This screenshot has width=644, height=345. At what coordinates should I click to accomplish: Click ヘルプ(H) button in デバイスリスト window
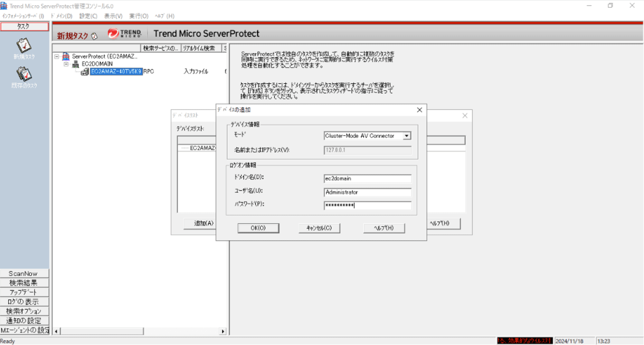(x=443, y=223)
